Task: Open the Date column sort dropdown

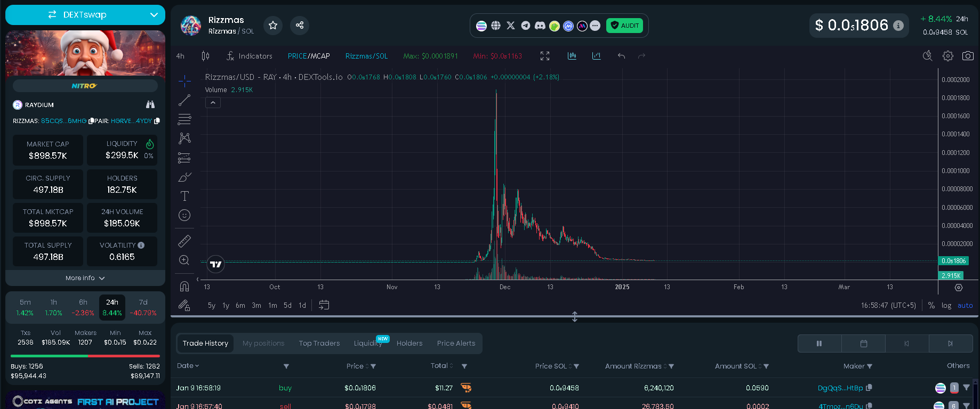Action: pos(188,366)
